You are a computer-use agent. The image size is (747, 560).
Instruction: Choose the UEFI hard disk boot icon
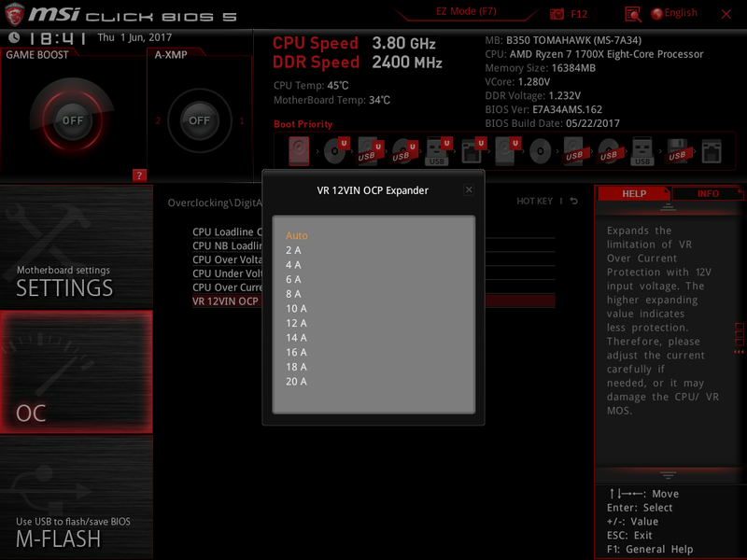507,151
